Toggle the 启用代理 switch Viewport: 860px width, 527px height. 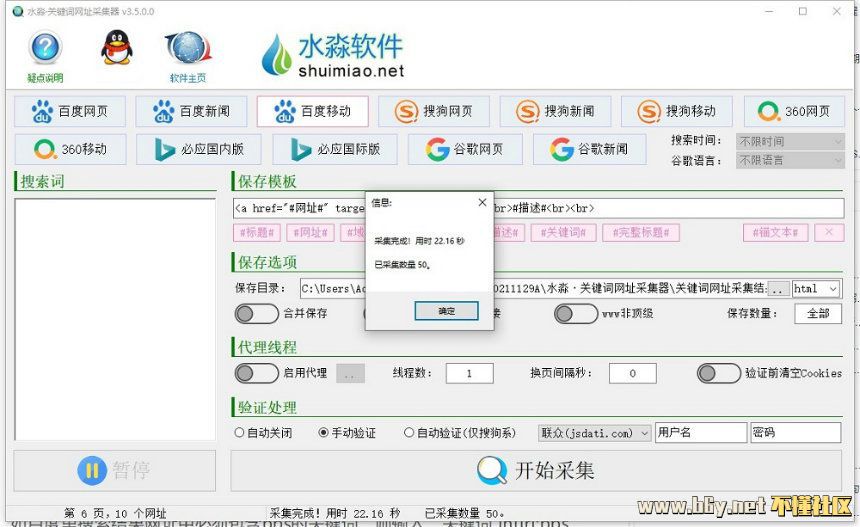pos(256,373)
